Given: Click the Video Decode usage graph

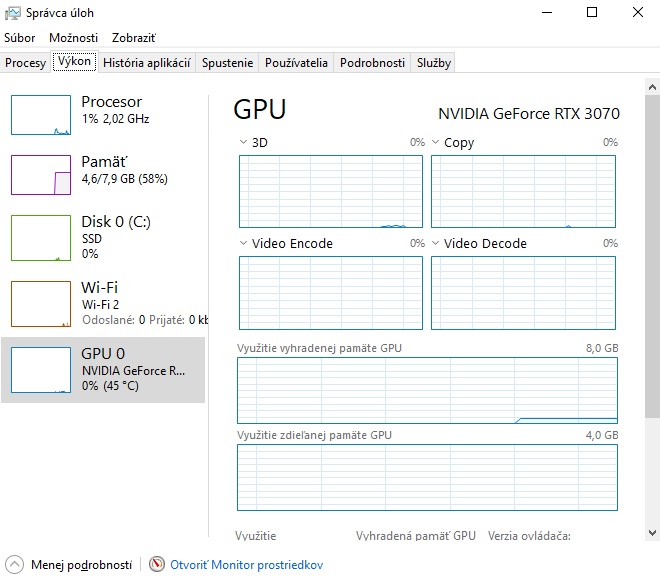Looking at the screenshot, I should [x=523, y=293].
